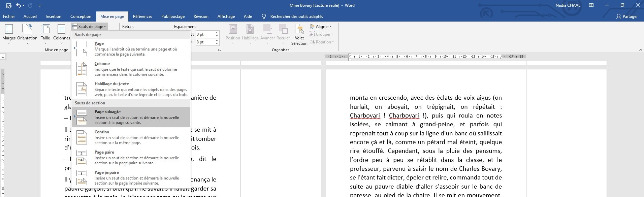Select the Page break option
This screenshot has width=644, height=197.
click(x=131, y=48)
